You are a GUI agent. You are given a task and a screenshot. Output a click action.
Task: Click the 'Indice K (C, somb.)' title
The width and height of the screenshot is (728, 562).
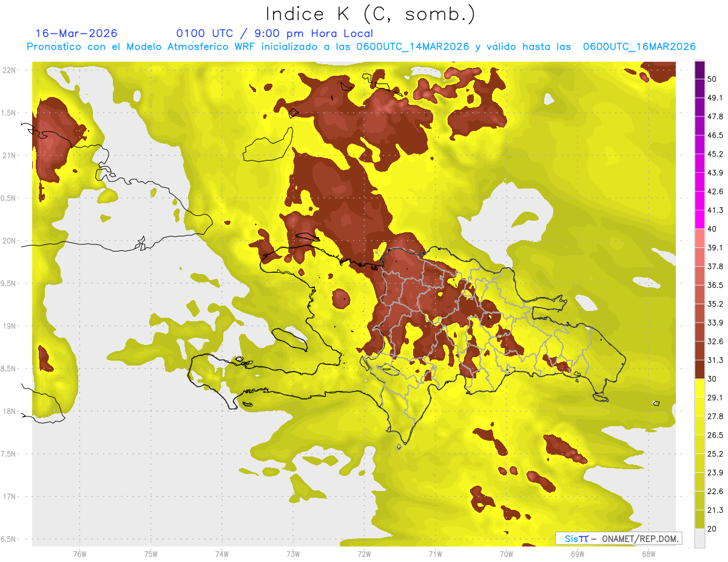(370, 13)
